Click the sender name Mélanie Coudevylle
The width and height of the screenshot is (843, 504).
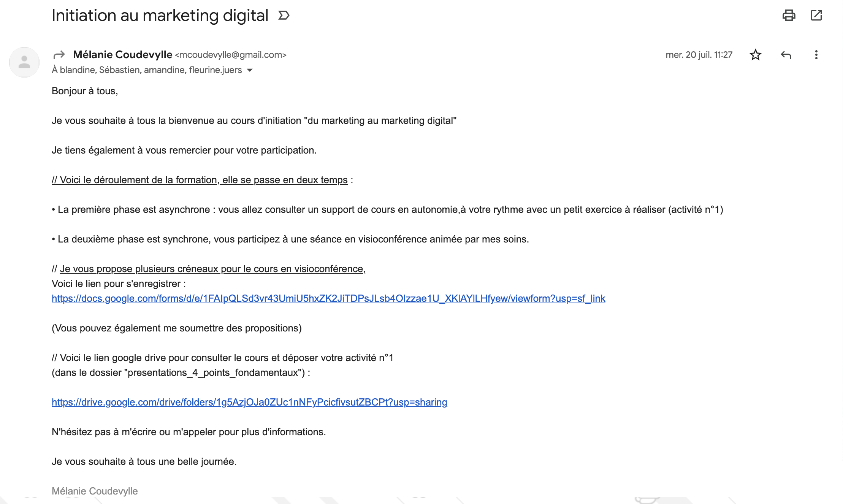[122, 55]
